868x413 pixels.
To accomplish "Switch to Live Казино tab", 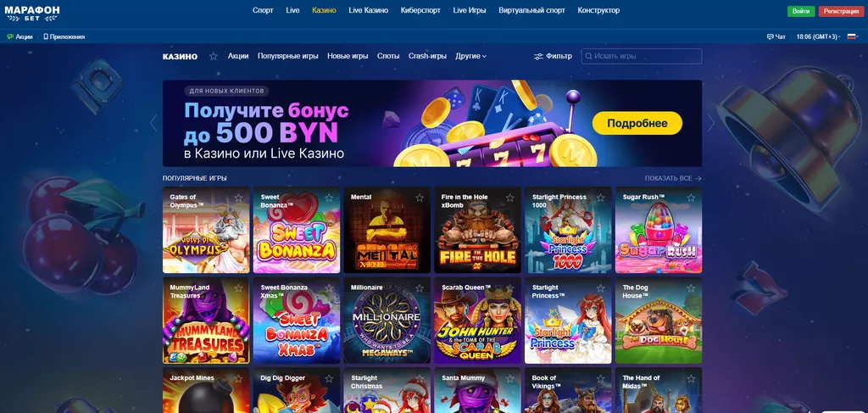I will pos(368,10).
